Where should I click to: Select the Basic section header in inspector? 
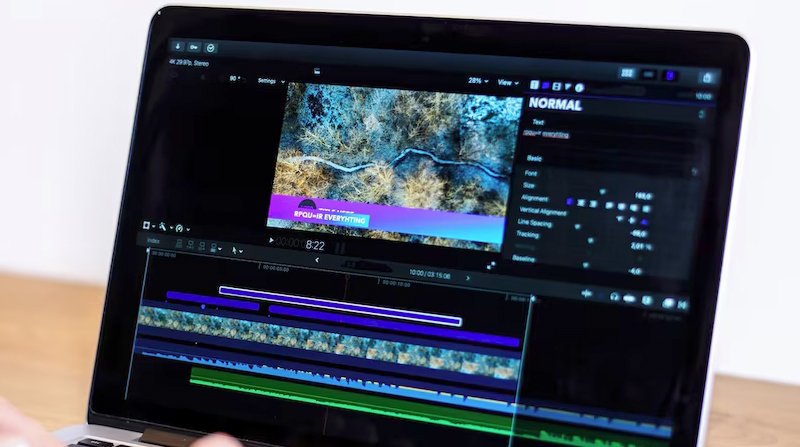[535, 158]
